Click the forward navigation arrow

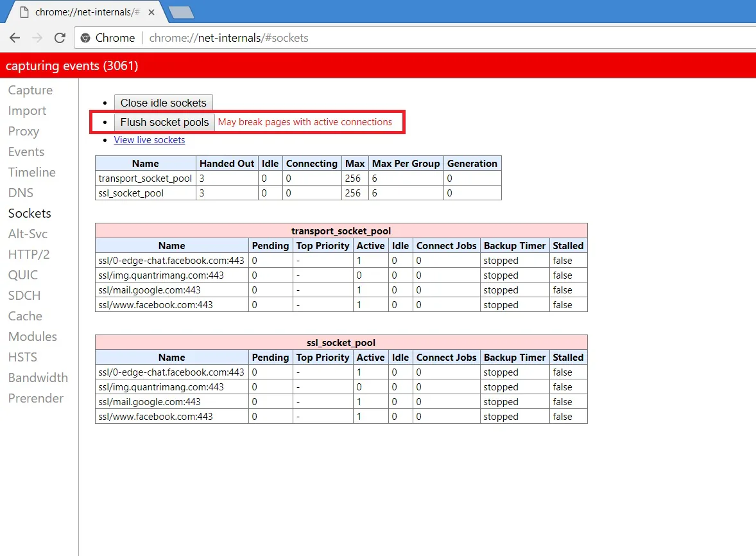click(x=37, y=38)
